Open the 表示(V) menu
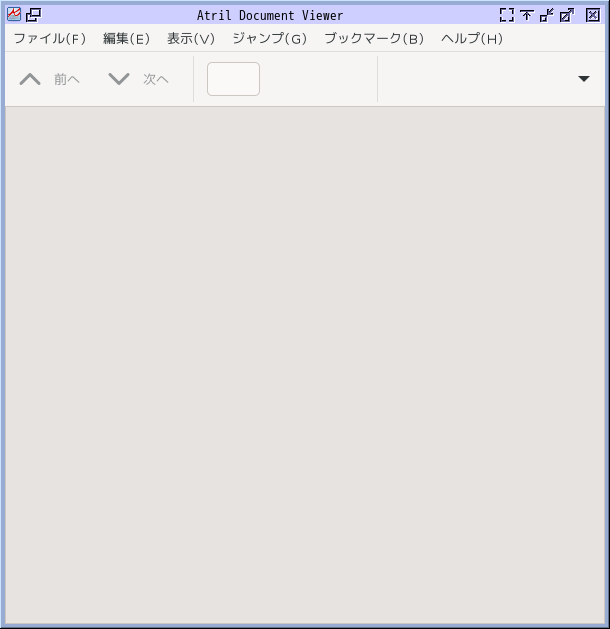 (x=191, y=39)
